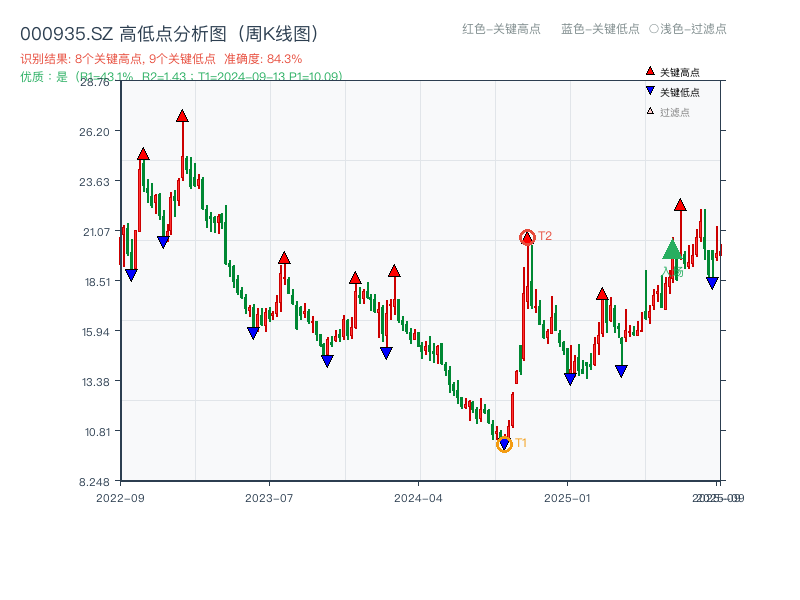The image size is (800, 600).
Task: Click the orange T1 label text
Action: tap(521, 443)
